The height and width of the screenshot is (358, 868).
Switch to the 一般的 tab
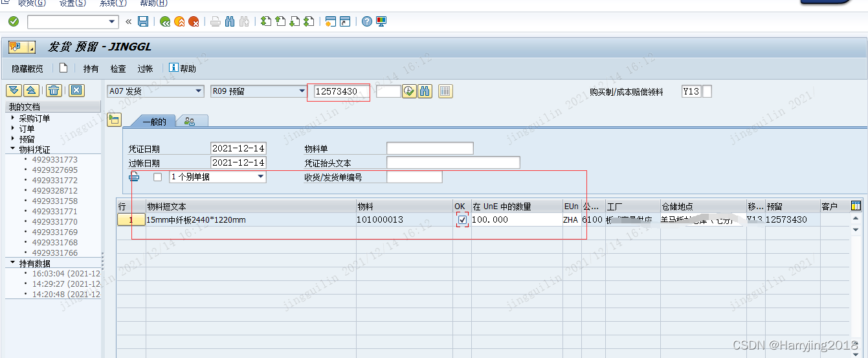pos(154,121)
